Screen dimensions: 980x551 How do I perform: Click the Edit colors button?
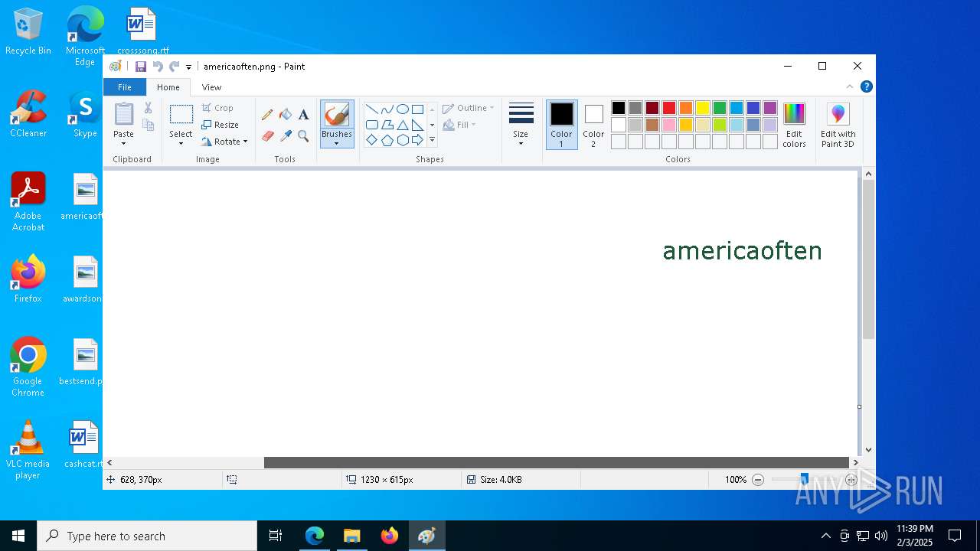(x=794, y=125)
